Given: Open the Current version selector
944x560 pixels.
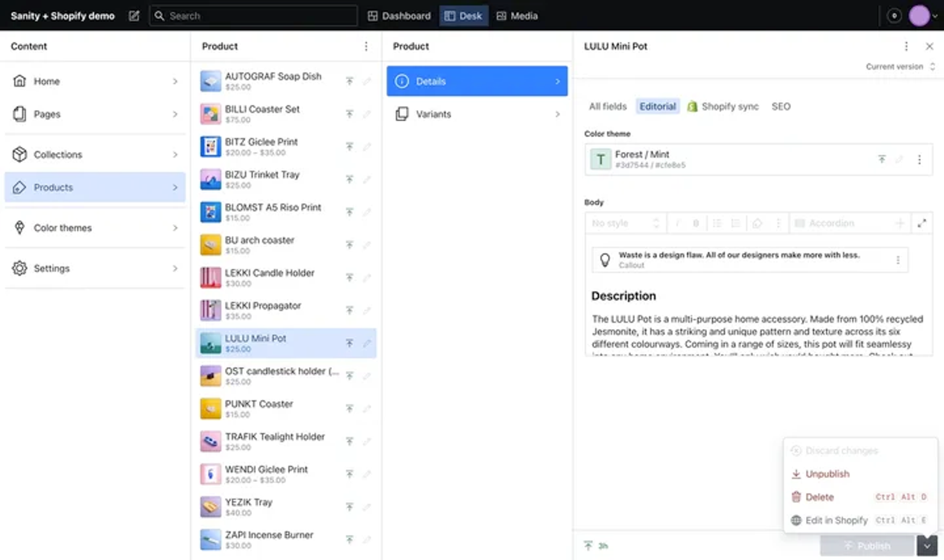Looking at the screenshot, I should [900, 67].
